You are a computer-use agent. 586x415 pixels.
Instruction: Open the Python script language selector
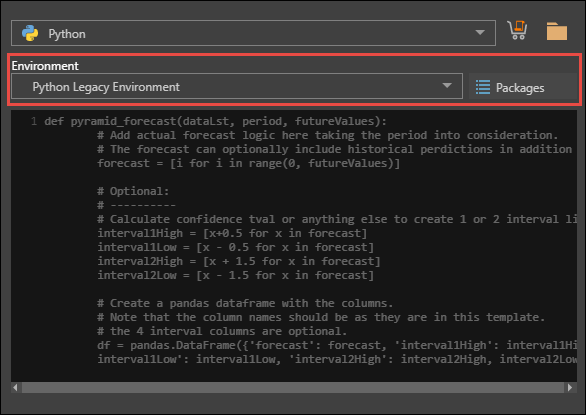click(253, 33)
